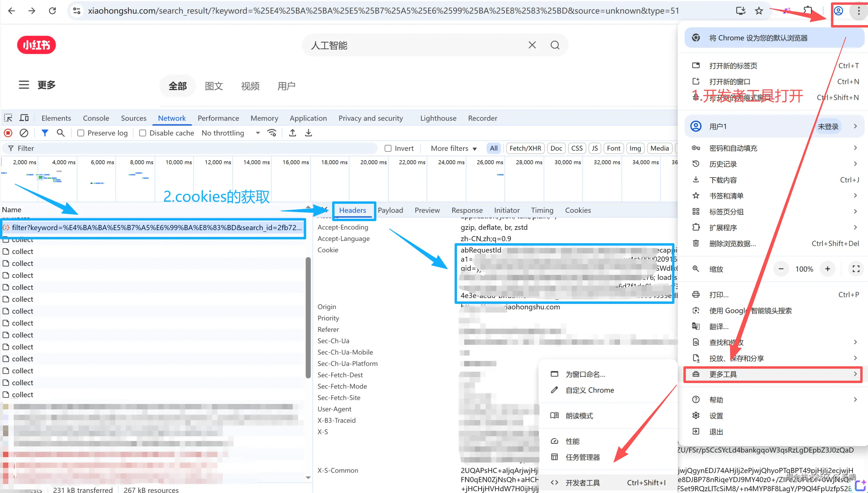This screenshot has height=493, width=868.
Task: Tick the Invert filter checkbox
Action: 388,148
